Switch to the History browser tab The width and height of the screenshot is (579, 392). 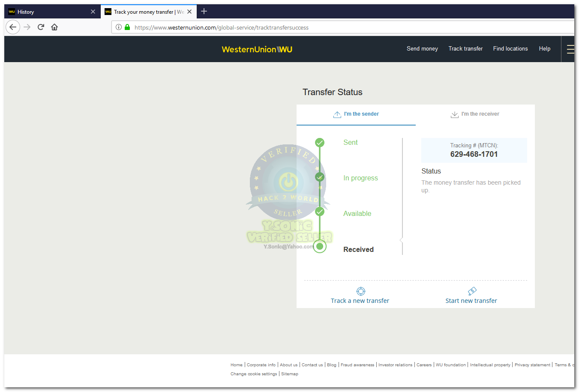point(52,12)
